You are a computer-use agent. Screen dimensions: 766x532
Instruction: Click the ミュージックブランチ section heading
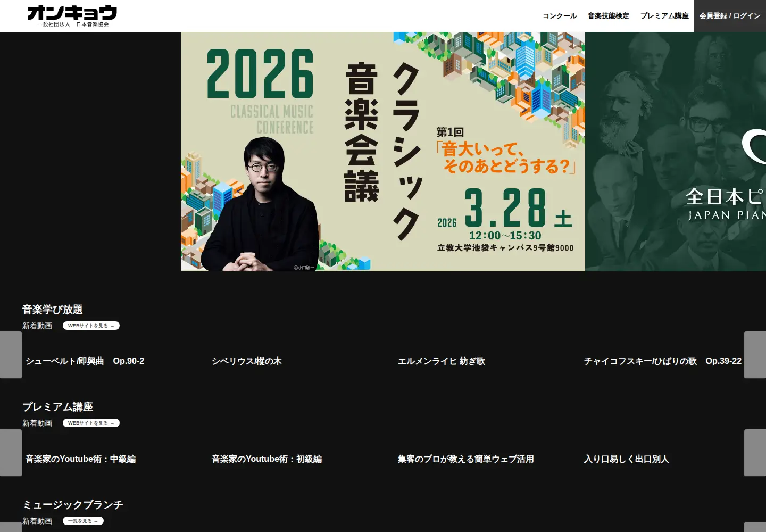click(73, 505)
